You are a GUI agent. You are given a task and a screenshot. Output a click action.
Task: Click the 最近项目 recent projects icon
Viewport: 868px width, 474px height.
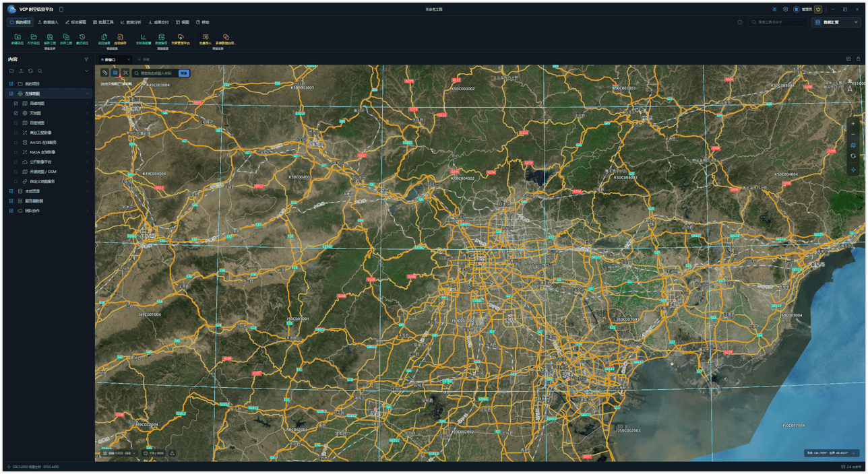[82, 37]
